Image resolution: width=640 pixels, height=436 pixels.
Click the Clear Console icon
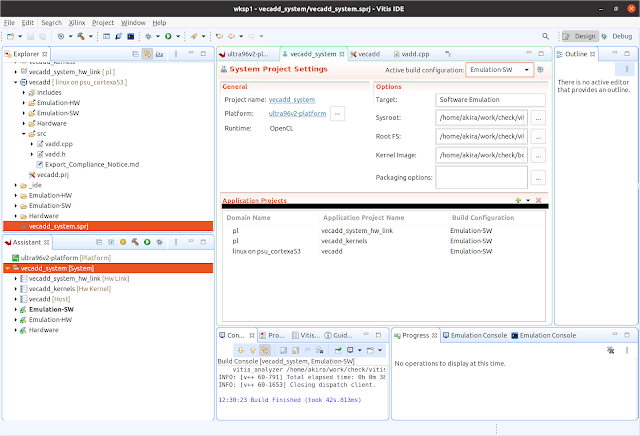[x=320, y=350]
